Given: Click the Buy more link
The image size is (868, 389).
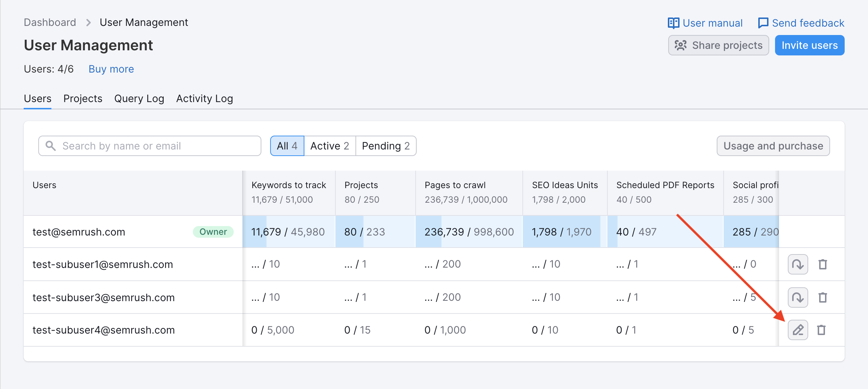Looking at the screenshot, I should tap(111, 69).
